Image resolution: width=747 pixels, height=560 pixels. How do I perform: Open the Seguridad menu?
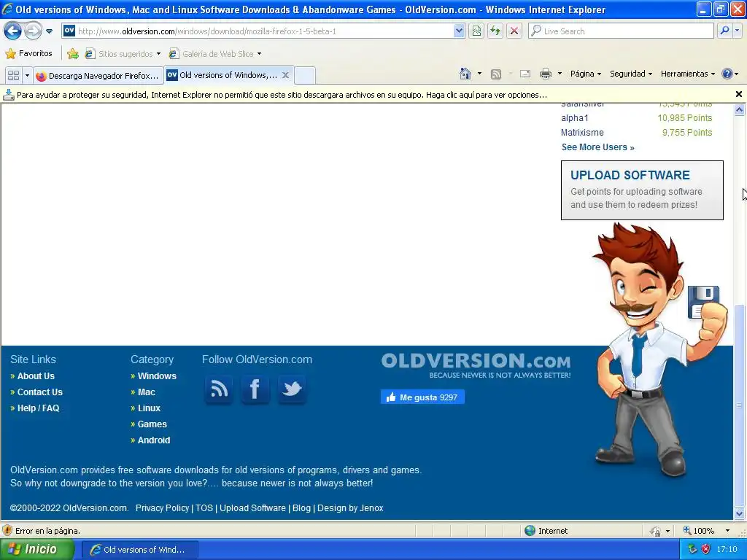[631, 74]
